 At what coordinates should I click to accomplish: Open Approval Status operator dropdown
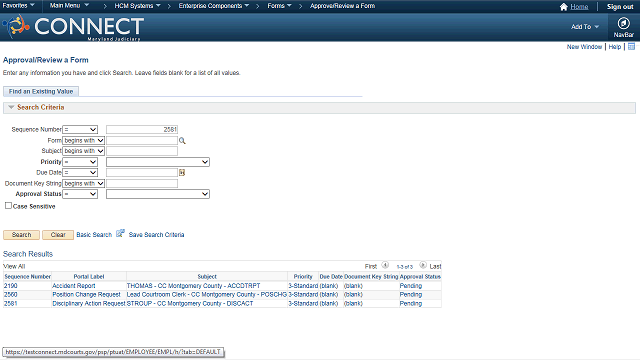[x=80, y=194]
